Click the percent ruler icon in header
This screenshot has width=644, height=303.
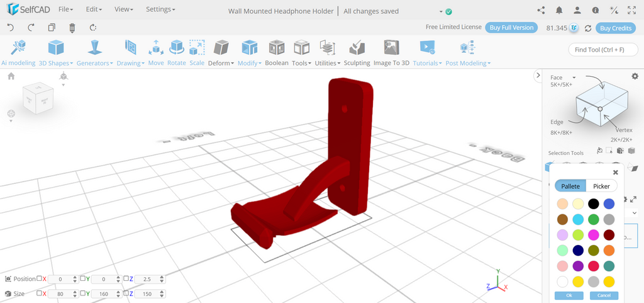614,10
